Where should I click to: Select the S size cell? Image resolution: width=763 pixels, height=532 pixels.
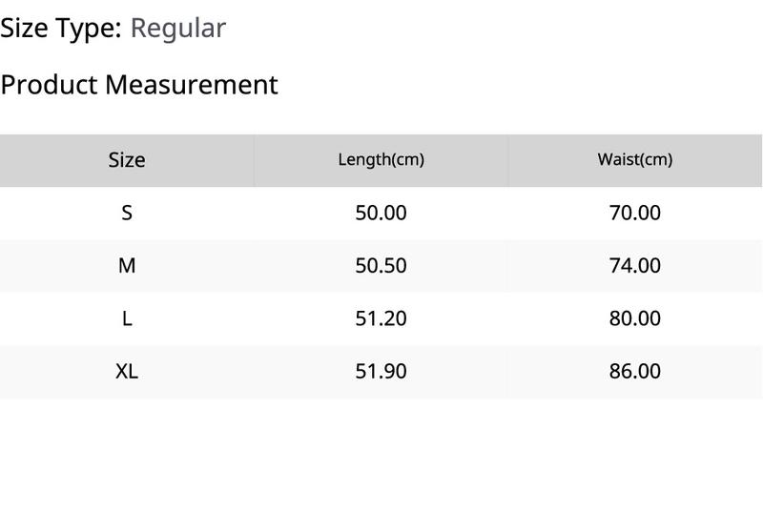[x=127, y=213]
